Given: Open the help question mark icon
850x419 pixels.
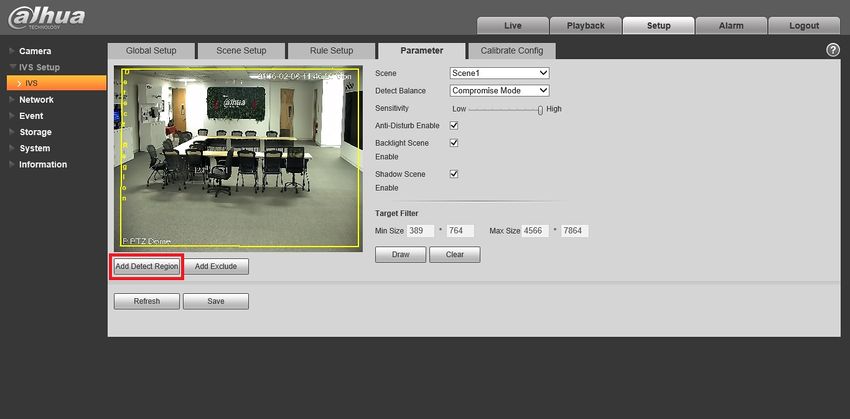Looking at the screenshot, I should (832, 50).
